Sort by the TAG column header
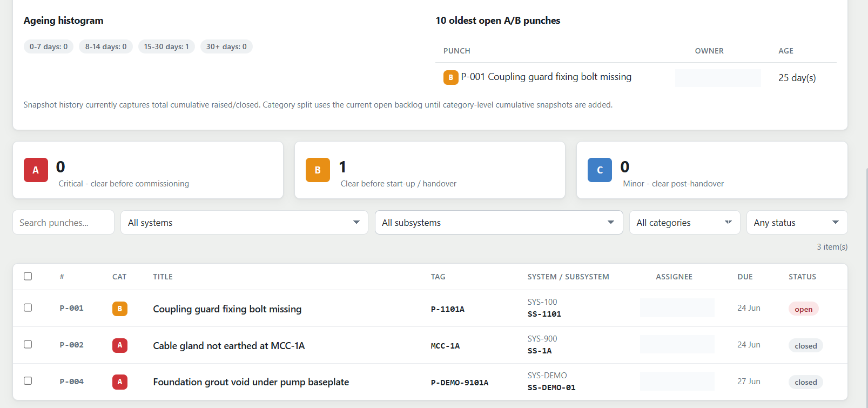868x408 pixels. 438,277
